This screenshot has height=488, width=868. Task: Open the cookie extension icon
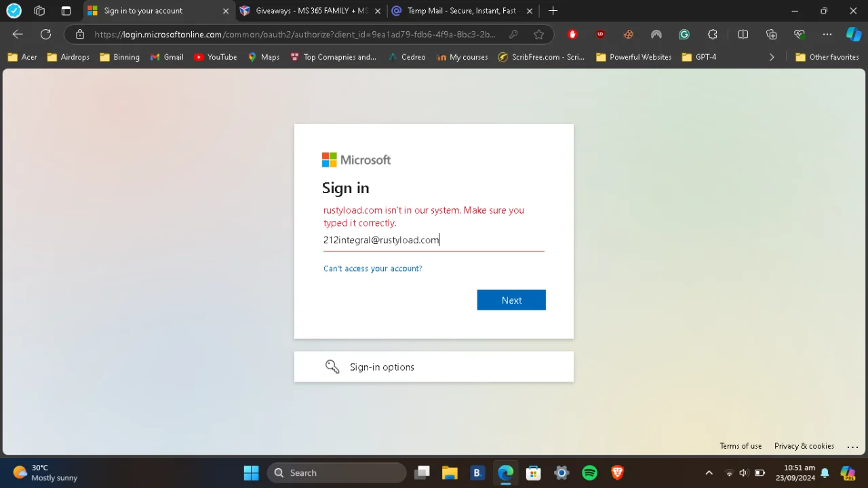(x=628, y=35)
